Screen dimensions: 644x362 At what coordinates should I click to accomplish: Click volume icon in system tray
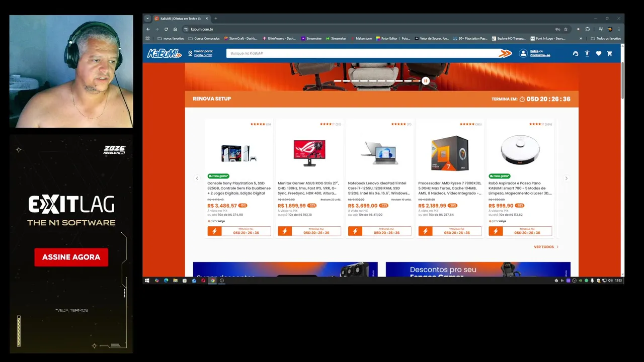click(610, 281)
